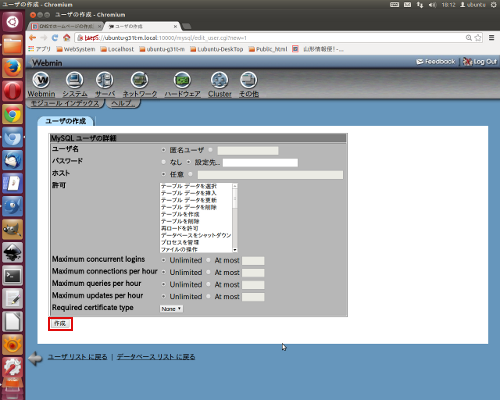Open the Chromium hamburger menu
The image size is (500, 400).
492,38
